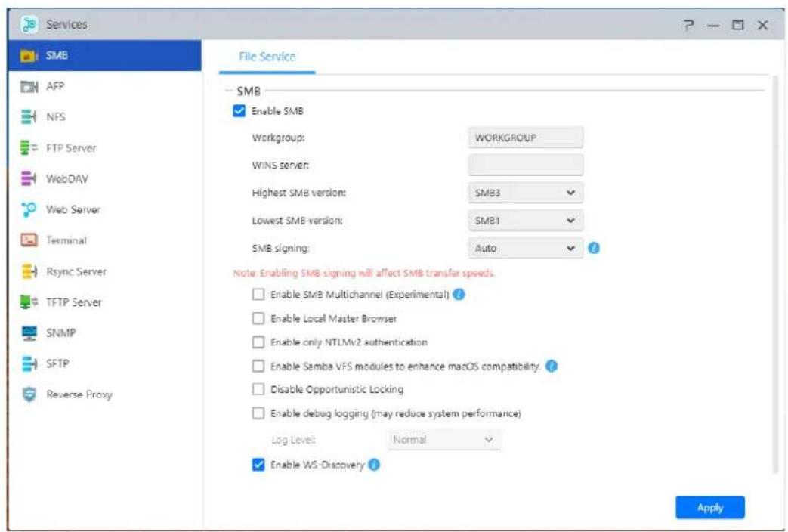788x532 pixels.
Task: Click the info icon beside SMB signing
Action: pyautogui.click(x=593, y=248)
